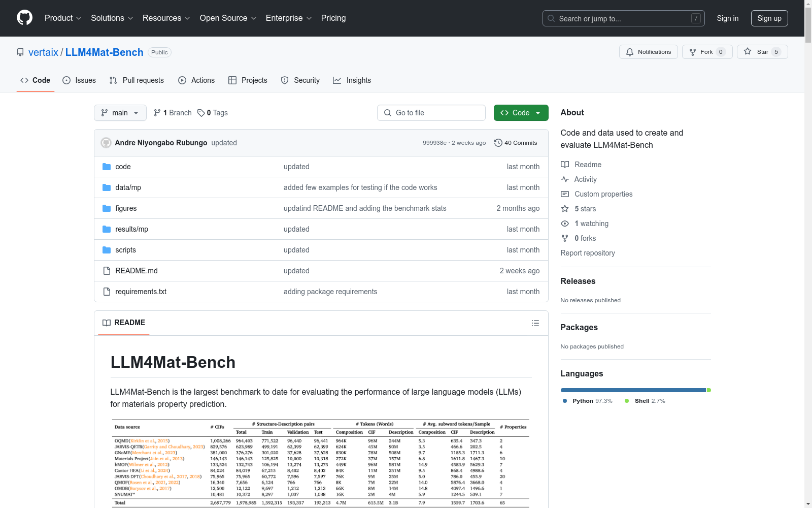Image resolution: width=812 pixels, height=508 pixels.
Task: Open the Insights tab
Action: click(x=352, y=80)
